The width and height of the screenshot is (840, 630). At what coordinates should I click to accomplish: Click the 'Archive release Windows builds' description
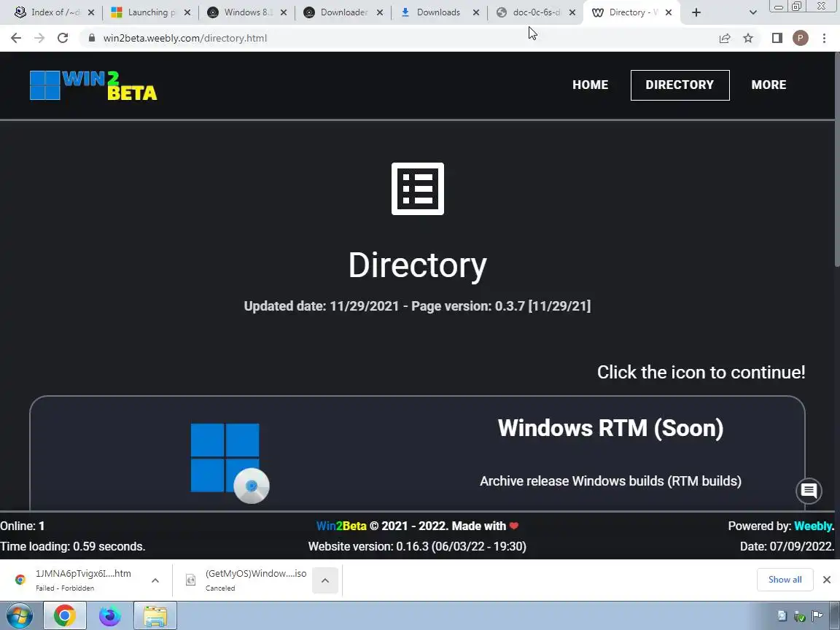[x=611, y=481]
